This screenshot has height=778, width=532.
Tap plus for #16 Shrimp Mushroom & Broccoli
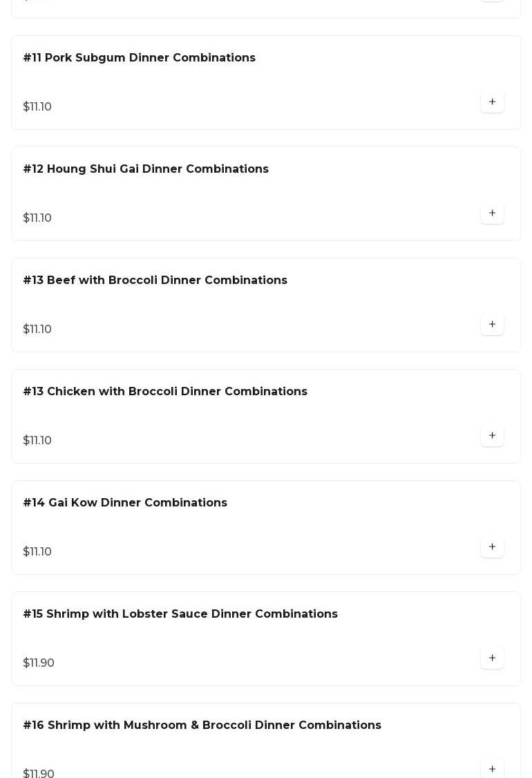492,769
